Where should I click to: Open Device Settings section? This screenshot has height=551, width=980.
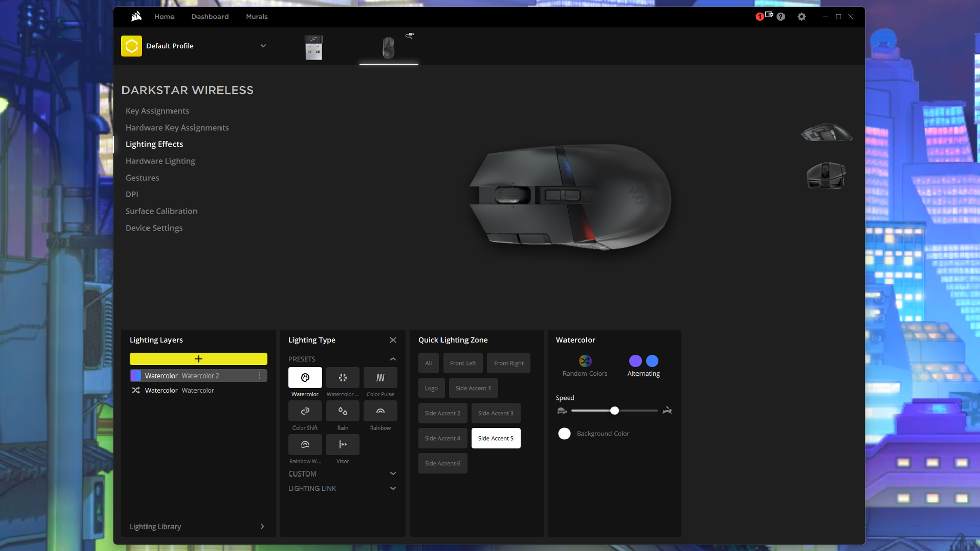tap(154, 228)
